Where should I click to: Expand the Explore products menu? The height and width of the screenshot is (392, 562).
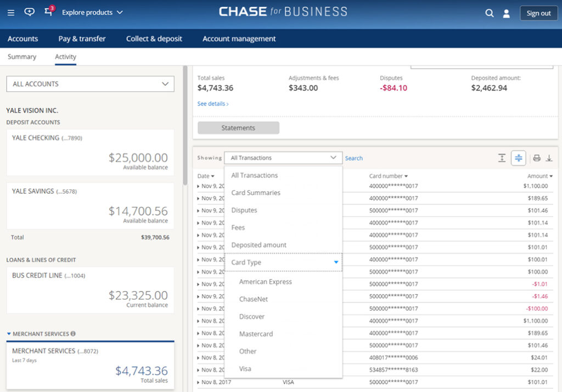click(x=93, y=12)
